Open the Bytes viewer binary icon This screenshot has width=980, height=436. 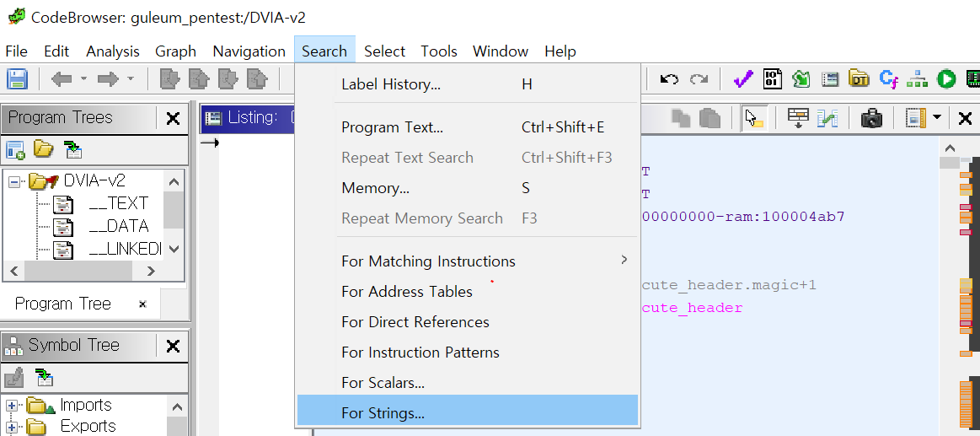(773, 78)
